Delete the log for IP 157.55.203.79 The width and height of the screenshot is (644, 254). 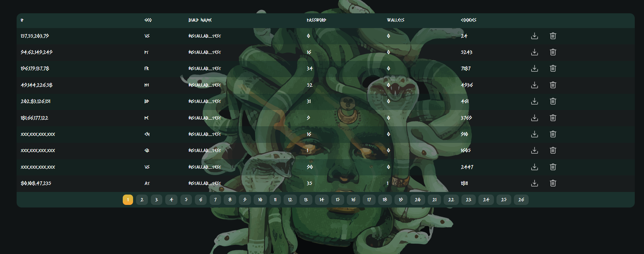click(x=553, y=36)
